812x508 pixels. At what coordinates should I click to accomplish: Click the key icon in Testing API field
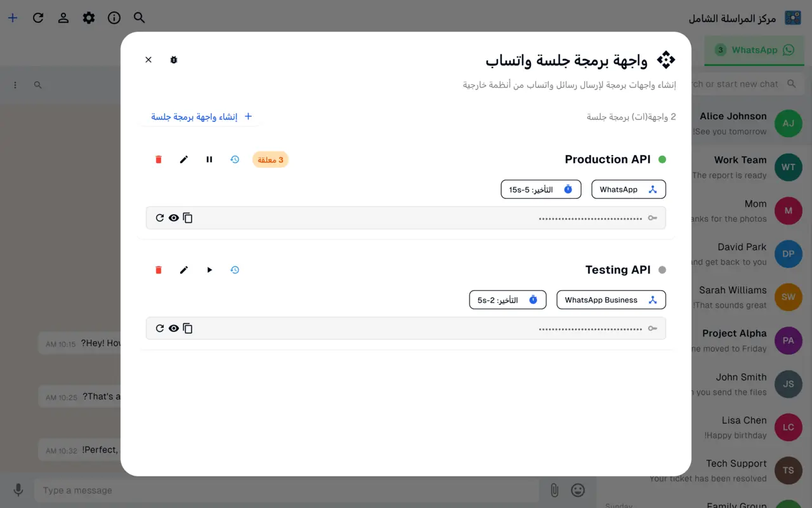(653, 328)
